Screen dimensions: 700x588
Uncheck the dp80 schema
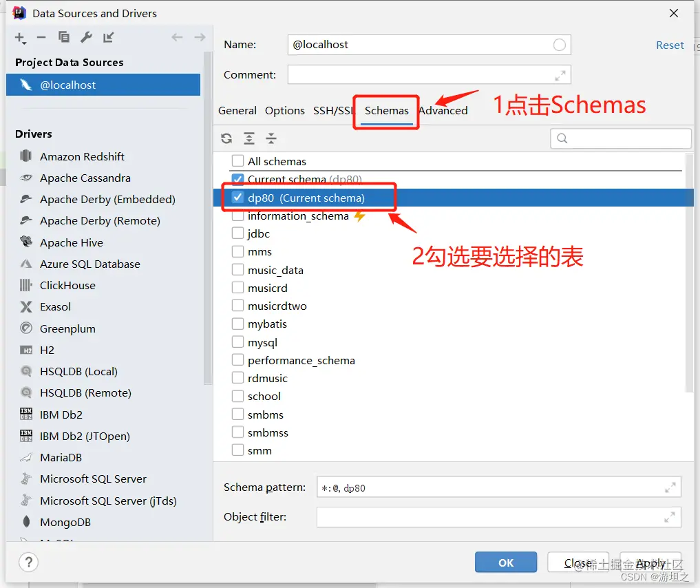(237, 198)
